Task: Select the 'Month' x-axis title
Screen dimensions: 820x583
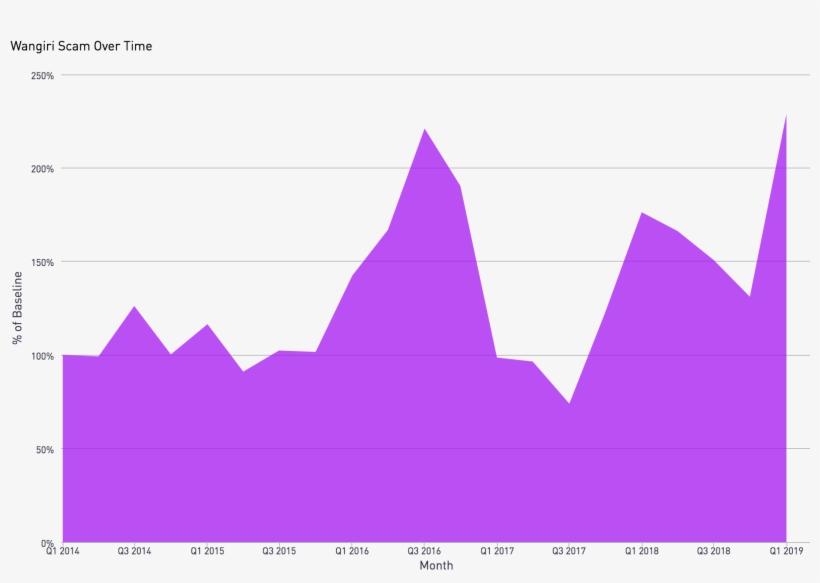Action: (436, 566)
